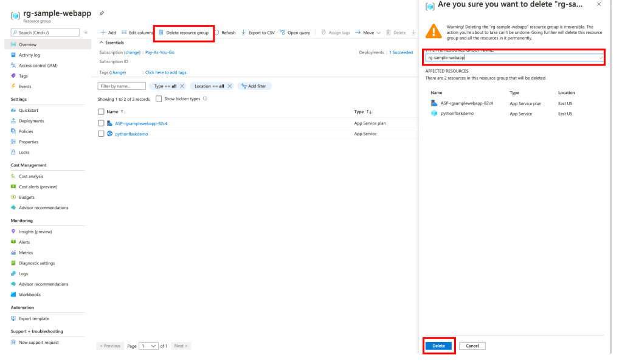Pin the rg-sample-webapp overview page
Viewport: 622px width, 364px height.
[x=102, y=12]
